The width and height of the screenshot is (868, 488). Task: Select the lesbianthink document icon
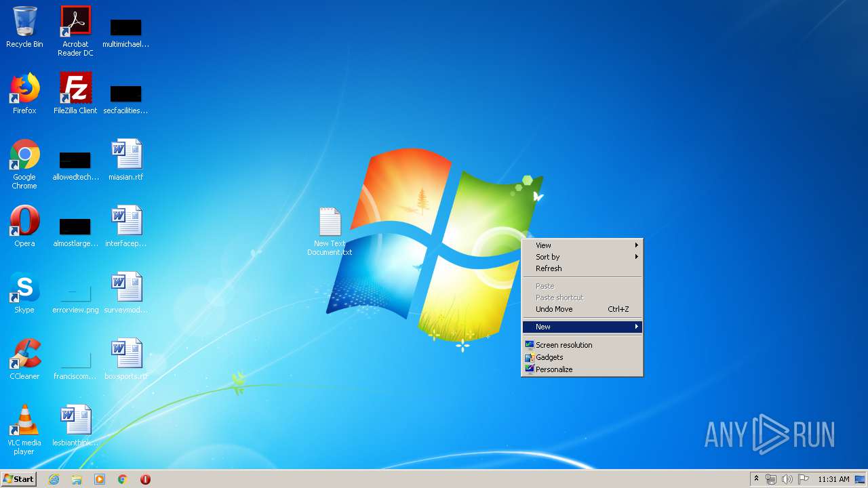click(75, 426)
